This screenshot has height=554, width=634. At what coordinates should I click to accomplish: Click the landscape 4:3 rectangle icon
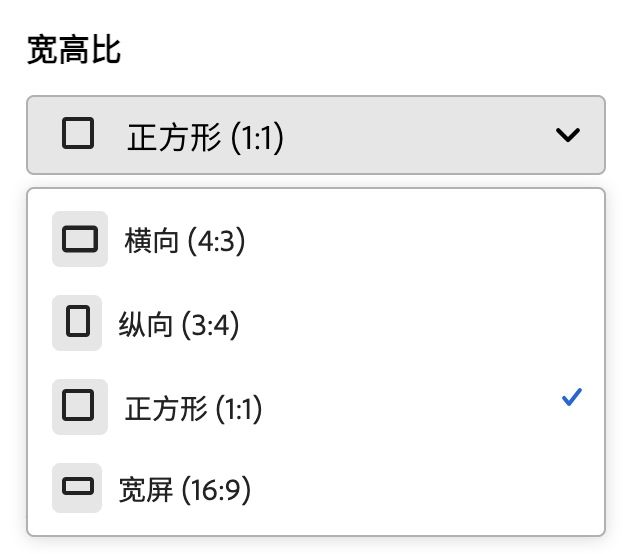[80, 239]
